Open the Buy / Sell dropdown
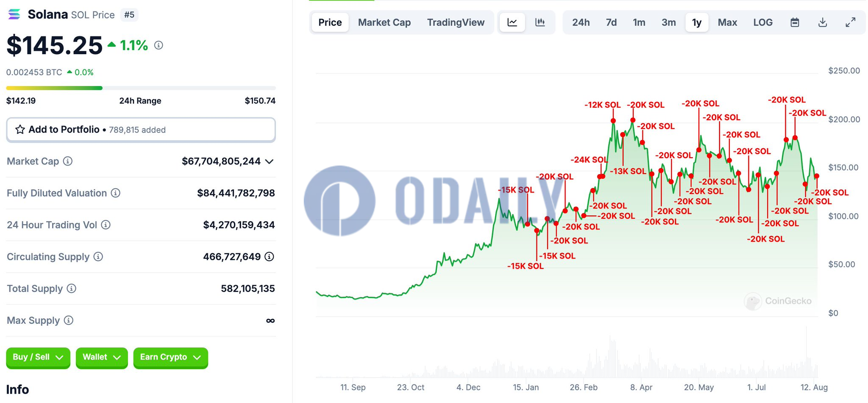Image resolution: width=868 pixels, height=403 pixels. [x=38, y=357]
